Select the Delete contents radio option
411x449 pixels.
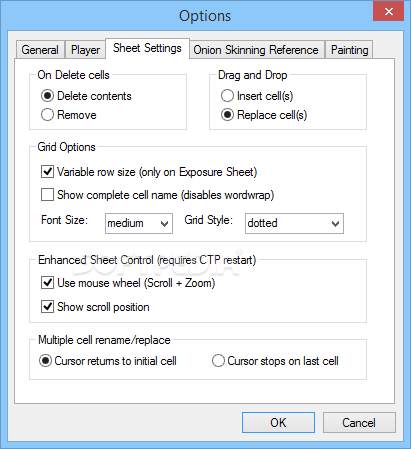pyautogui.click(x=86, y=96)
